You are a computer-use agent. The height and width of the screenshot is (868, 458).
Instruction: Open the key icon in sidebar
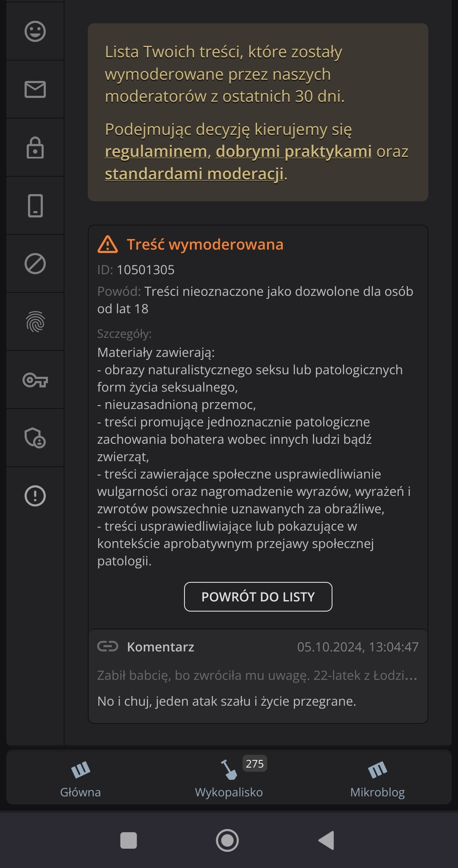[x=35, y=380]
